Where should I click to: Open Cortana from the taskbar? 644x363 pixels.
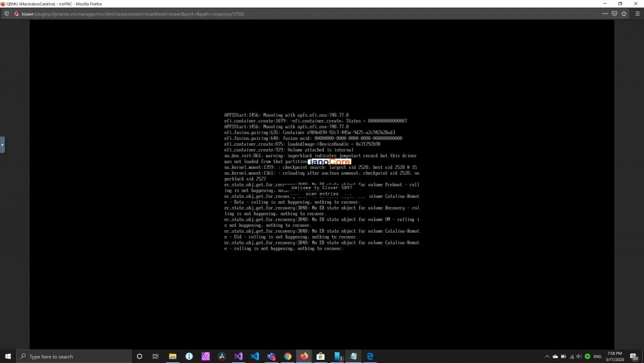click(139, 357)
